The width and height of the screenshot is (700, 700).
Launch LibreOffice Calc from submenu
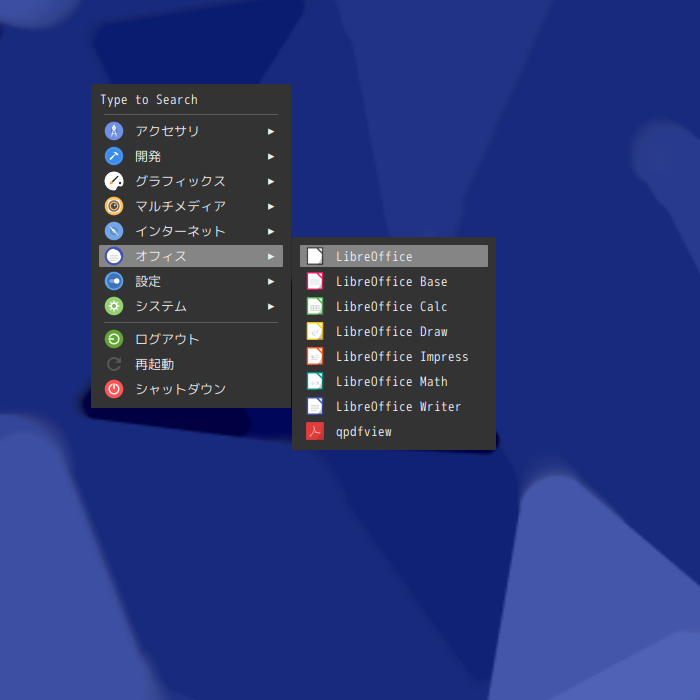pos(394,306)
